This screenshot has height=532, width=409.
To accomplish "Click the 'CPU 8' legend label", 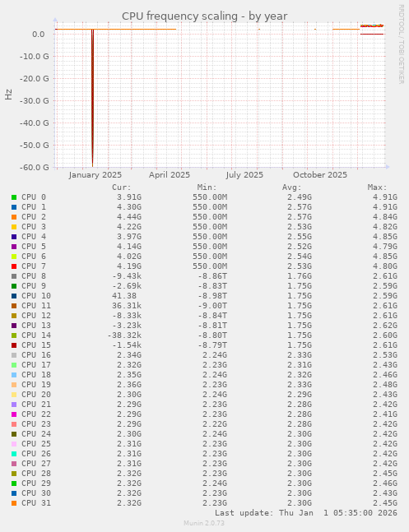I will [x=34, y=276].
